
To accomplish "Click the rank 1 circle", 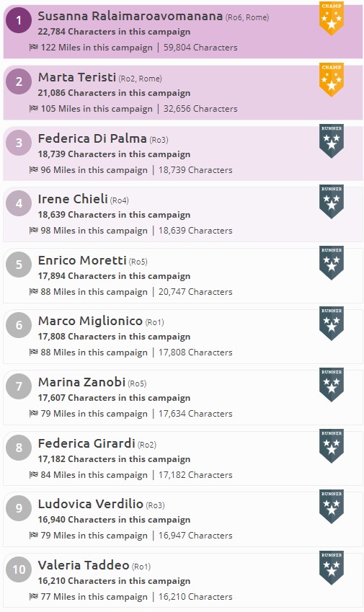I will [x=19, y=20].
